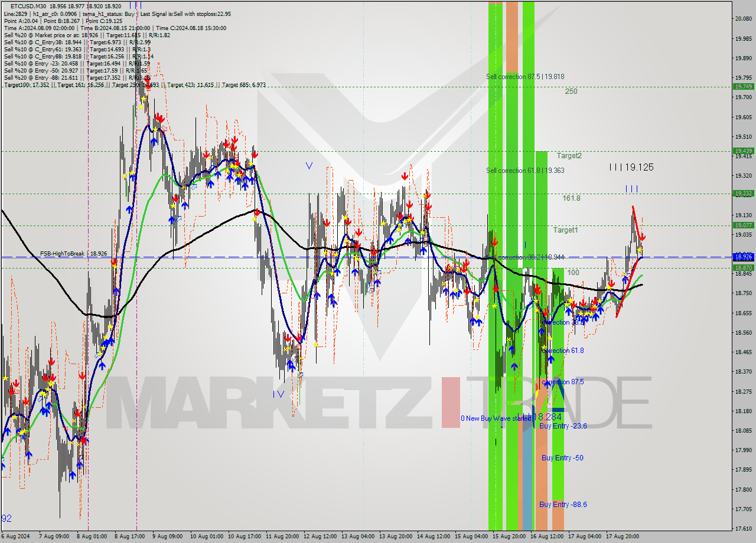Click the '13 Aug 04:00' time axis label
The width and height of the screenshot is (756, 543).
coord(358,537)
